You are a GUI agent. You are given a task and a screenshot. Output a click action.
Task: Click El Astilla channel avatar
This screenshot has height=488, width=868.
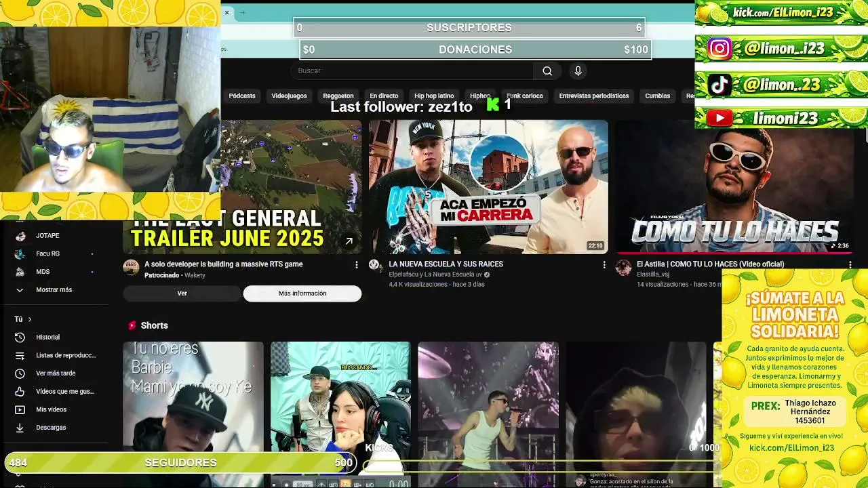[x=623, y=267]
